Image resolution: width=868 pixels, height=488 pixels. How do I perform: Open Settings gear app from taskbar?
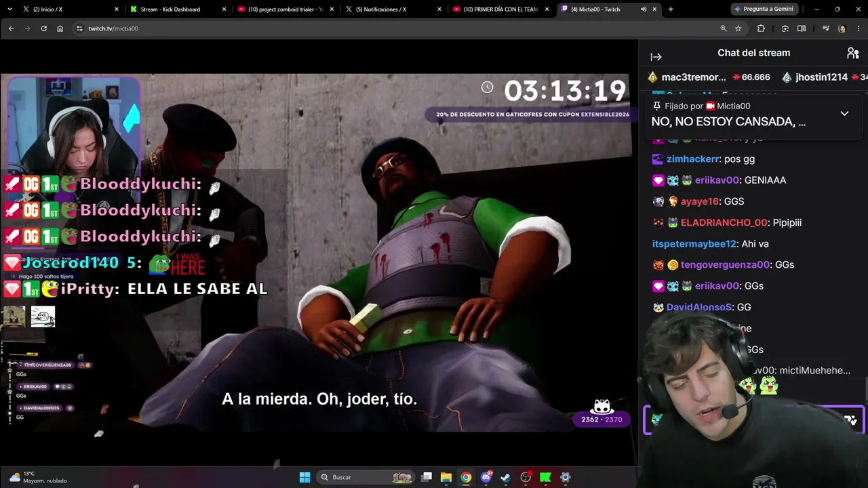566,477
